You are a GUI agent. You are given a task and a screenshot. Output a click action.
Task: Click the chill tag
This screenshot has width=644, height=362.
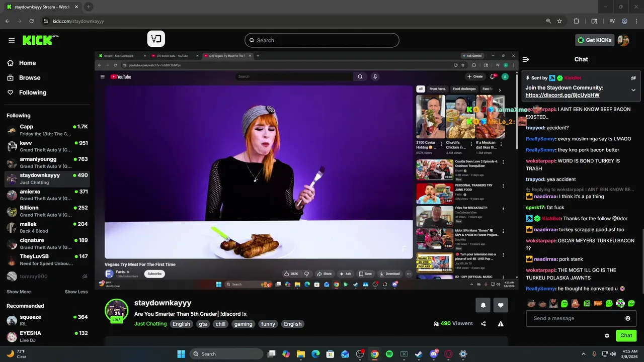pyautogui.click(x=221, y=324)
